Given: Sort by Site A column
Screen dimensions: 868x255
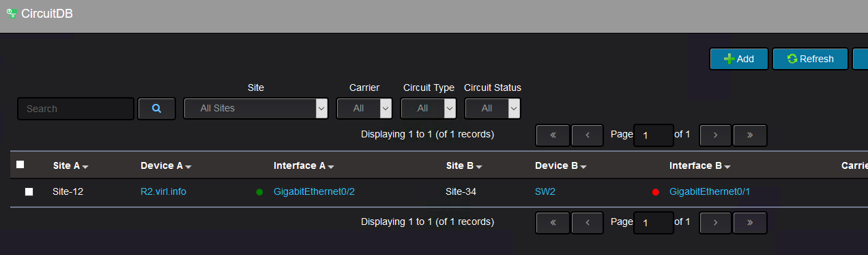Looking at the screenshot, I should (x=71, y=166).
